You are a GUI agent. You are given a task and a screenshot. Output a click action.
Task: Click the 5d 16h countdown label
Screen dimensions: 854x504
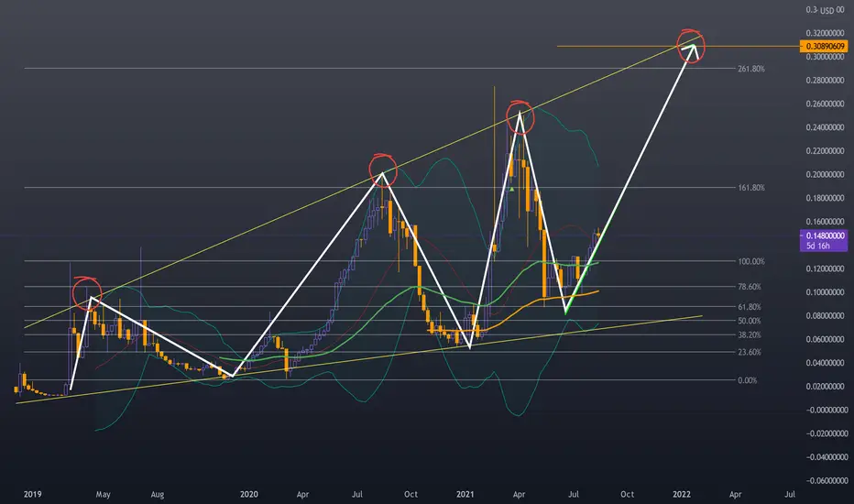[818, 246]
